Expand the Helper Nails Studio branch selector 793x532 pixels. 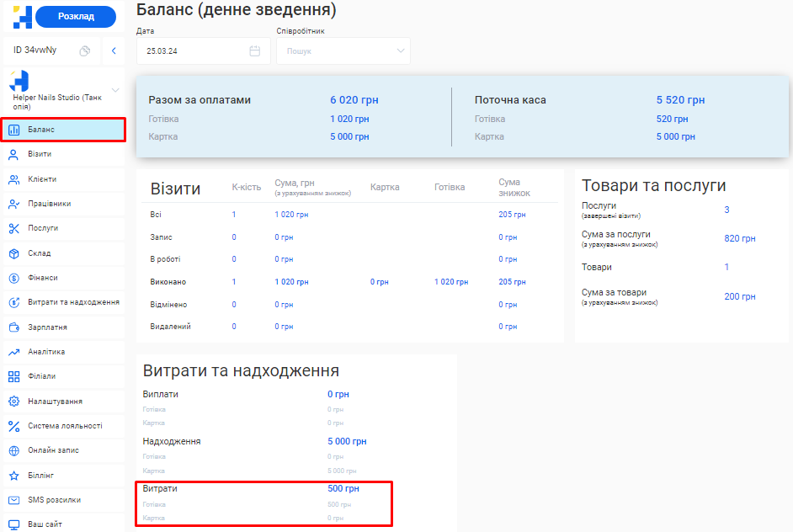tap(115, 90)
